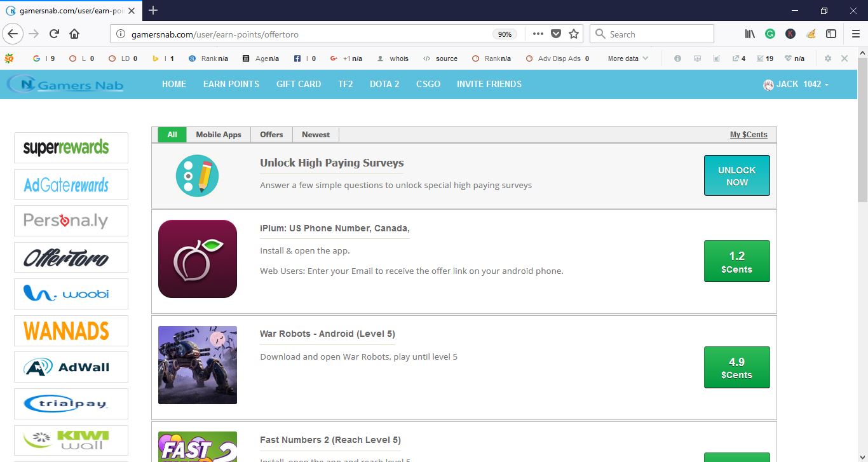Image resolution: width=868 pixels, height=462 pixels.
Task: Click the Gamers Nab logo
Action: click(65, 84)
